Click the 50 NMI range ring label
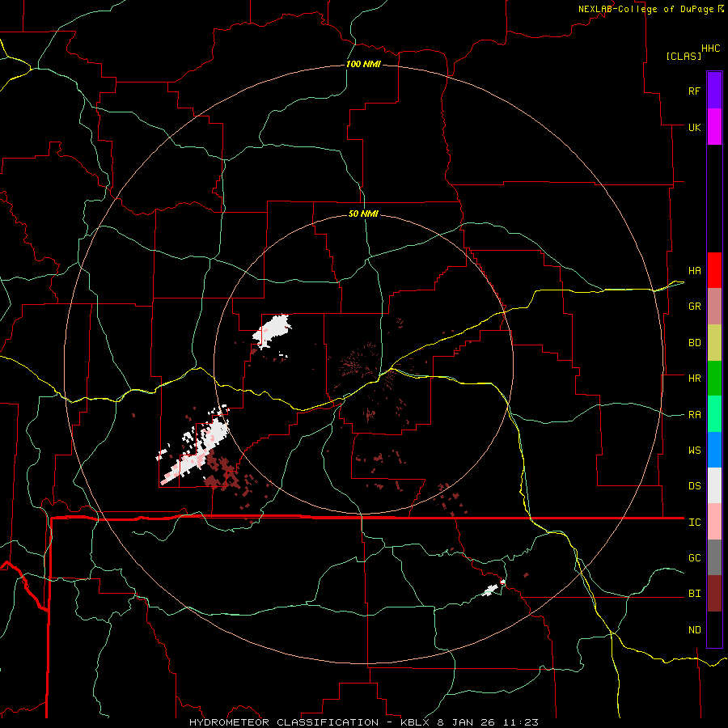This screenshot has width=728, height=728. coord(363,214)
